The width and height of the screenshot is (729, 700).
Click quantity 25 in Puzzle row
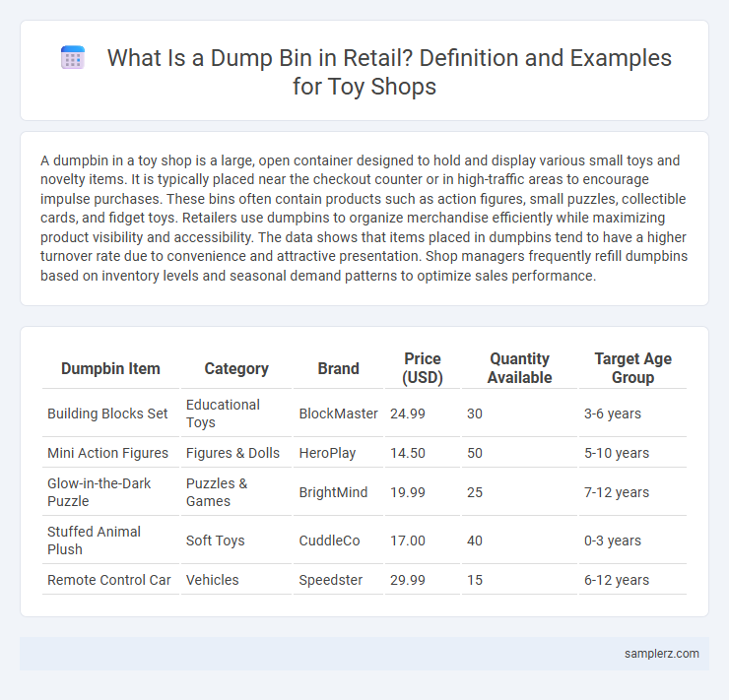click(x=519, y=492)
